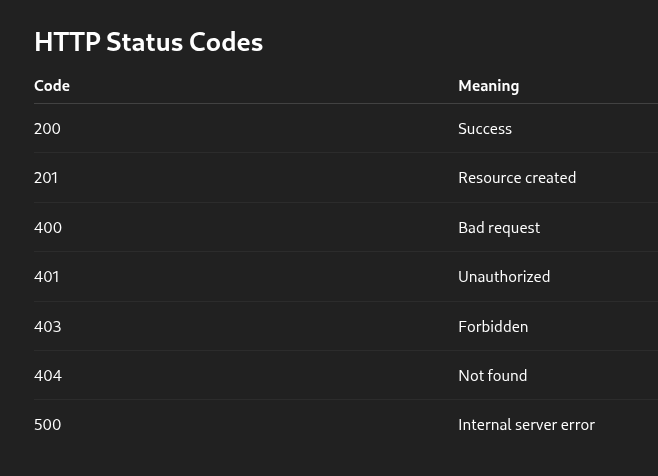
Task: Select the Code column header
Action: 52,86
